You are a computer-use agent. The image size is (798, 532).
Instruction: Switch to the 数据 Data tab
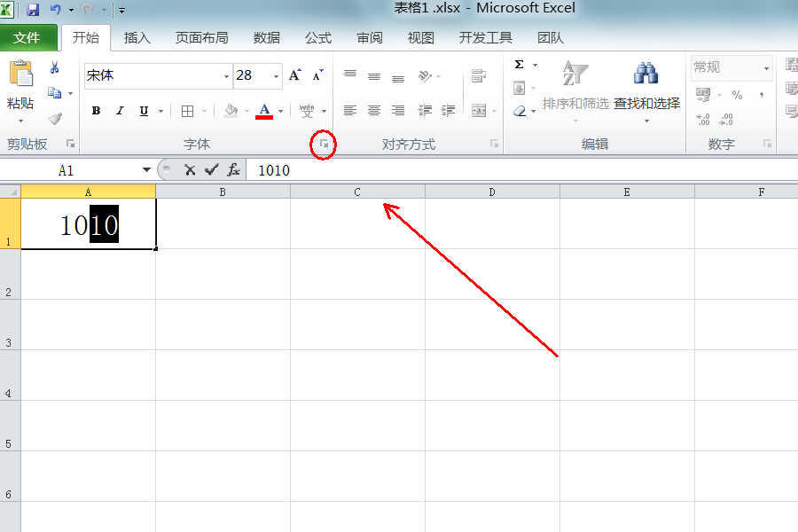(x=267, y=37)
